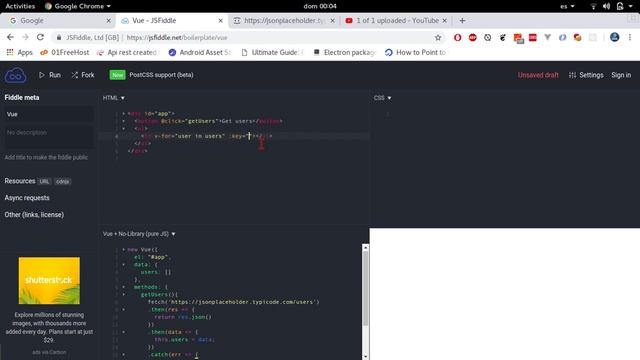Expand the Resources section
This screenshot has height=360, width=640.
[x=20, y=181]
